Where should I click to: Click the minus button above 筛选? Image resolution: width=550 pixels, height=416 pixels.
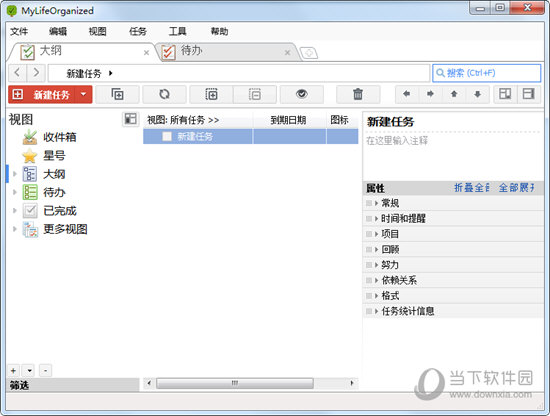(x=46, y=370)
